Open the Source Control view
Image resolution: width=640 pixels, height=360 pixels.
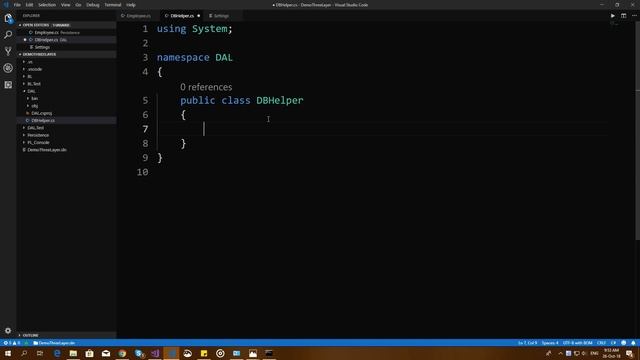point(8,51)
